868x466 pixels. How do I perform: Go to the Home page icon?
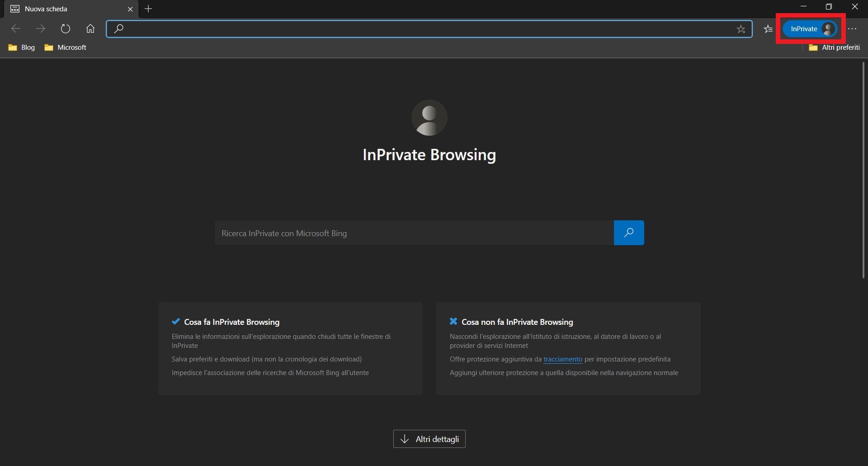click(90, 29)
